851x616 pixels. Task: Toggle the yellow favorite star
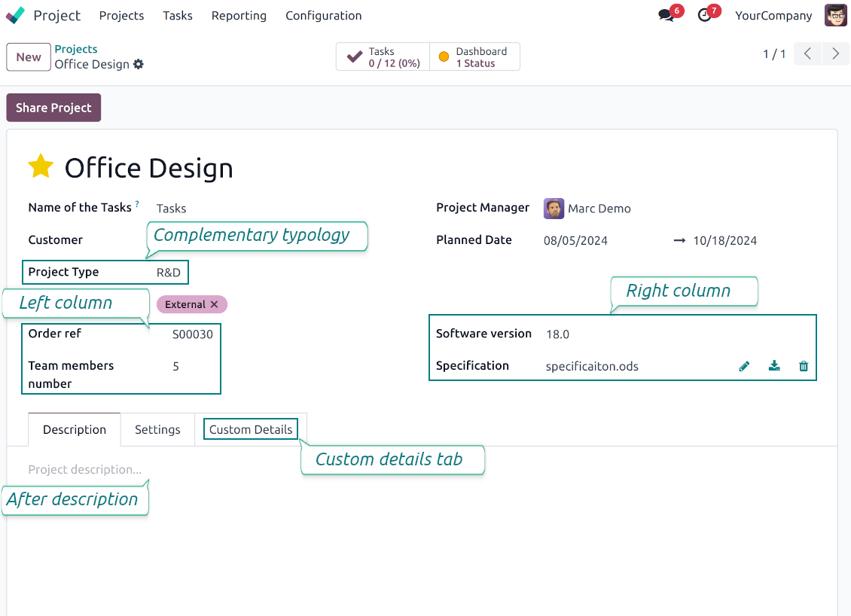click(x=41, y=166)
